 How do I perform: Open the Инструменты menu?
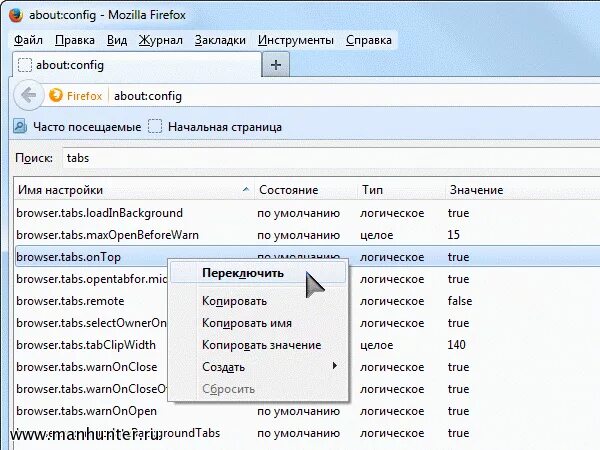click(296, 40)
